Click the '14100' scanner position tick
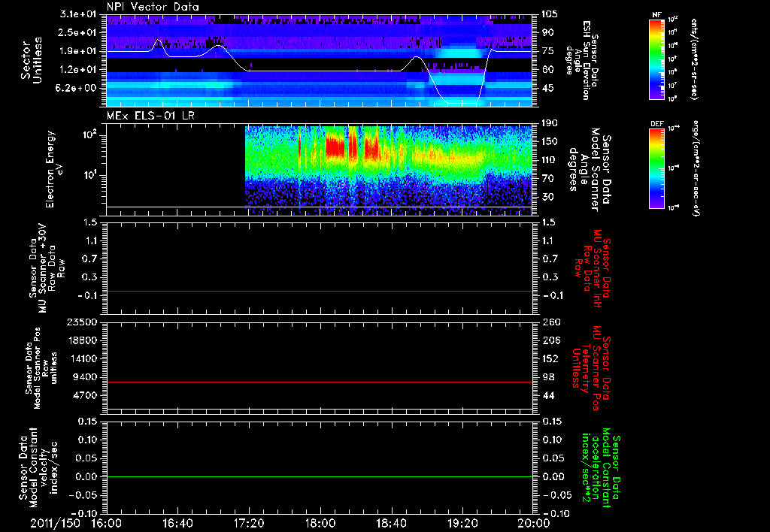770x532 pixels. tap(81, 358)
